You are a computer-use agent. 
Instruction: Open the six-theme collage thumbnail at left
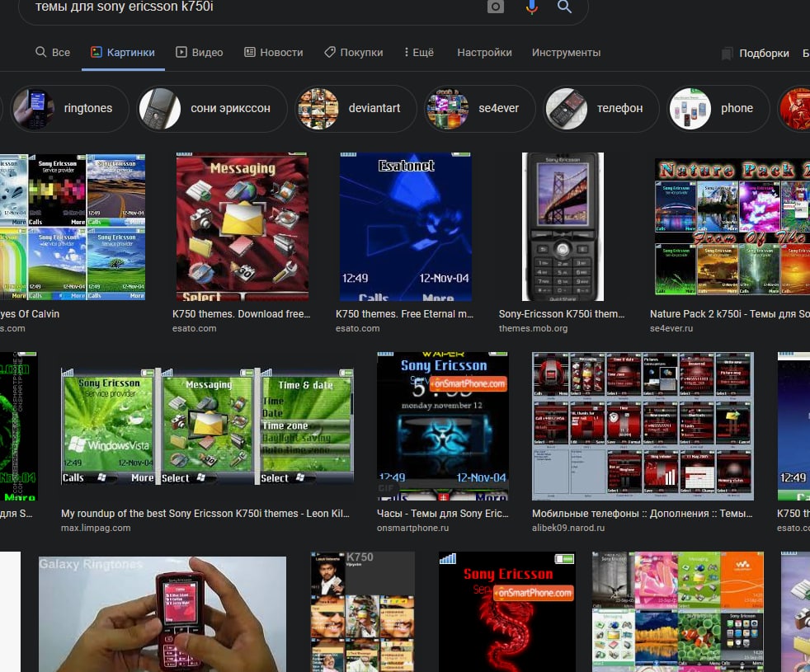(73, 226)
